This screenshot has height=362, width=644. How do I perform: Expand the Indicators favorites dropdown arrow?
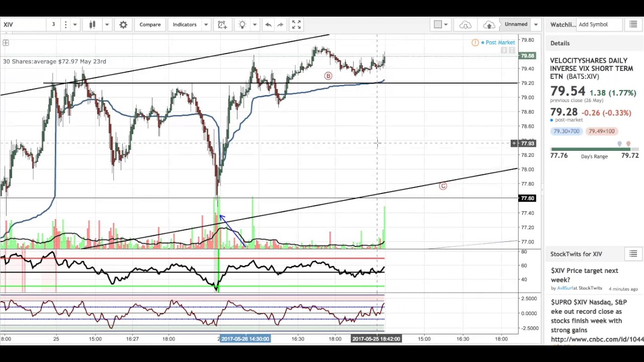tap(206, 24)
